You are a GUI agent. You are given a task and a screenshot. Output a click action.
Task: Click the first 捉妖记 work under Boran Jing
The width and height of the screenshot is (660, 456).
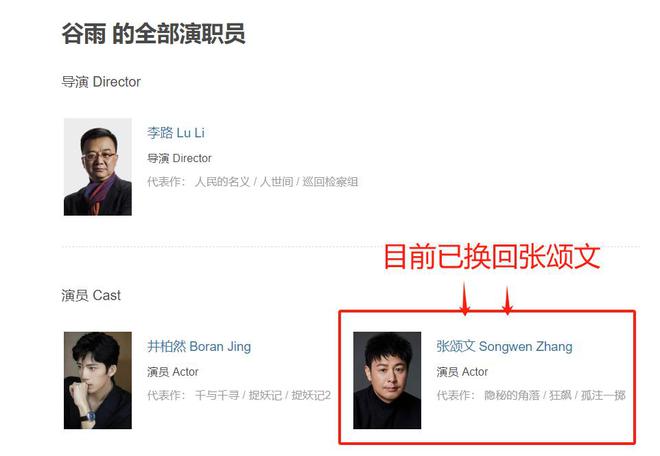[265, 395]
